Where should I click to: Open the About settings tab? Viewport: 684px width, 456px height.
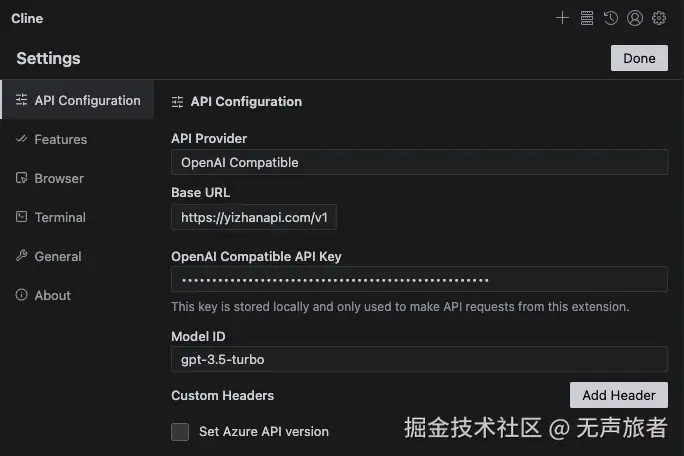[x=52, y=295]
